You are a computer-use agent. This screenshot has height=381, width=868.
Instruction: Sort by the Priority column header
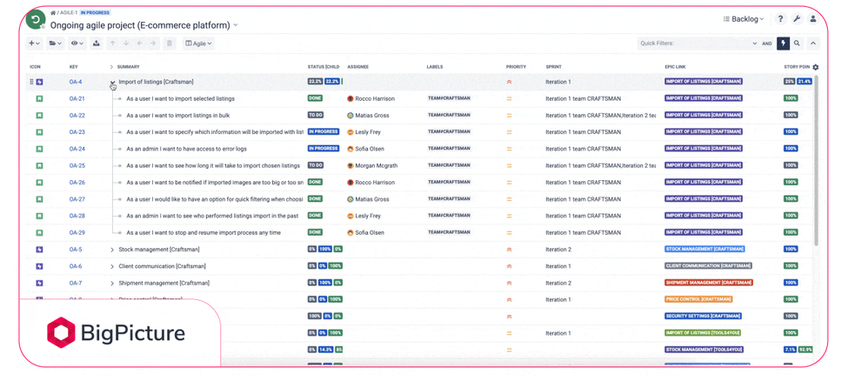[516, 67]
